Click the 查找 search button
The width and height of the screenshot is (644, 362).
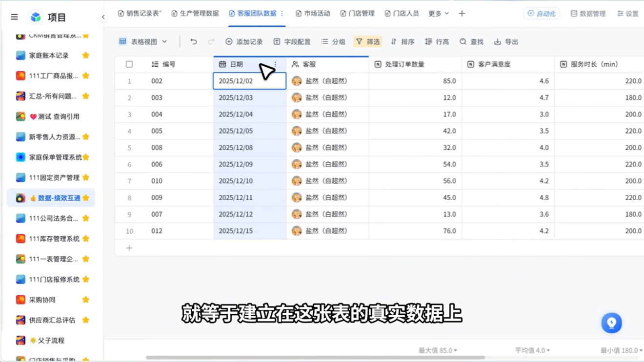pyautogui.click(x=471, y=42)
